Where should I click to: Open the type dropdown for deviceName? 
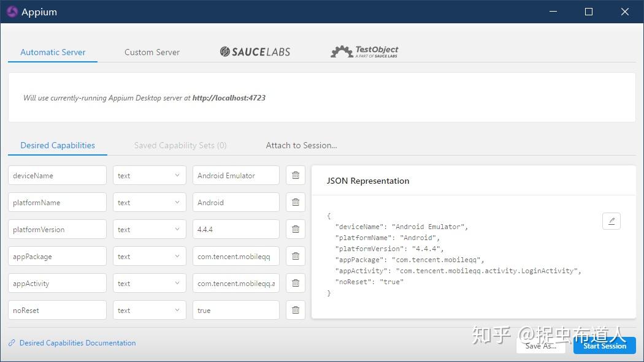[149, 175]
